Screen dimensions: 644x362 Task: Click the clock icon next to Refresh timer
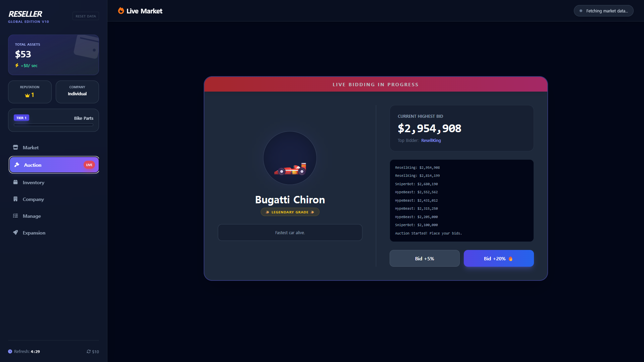10,351
